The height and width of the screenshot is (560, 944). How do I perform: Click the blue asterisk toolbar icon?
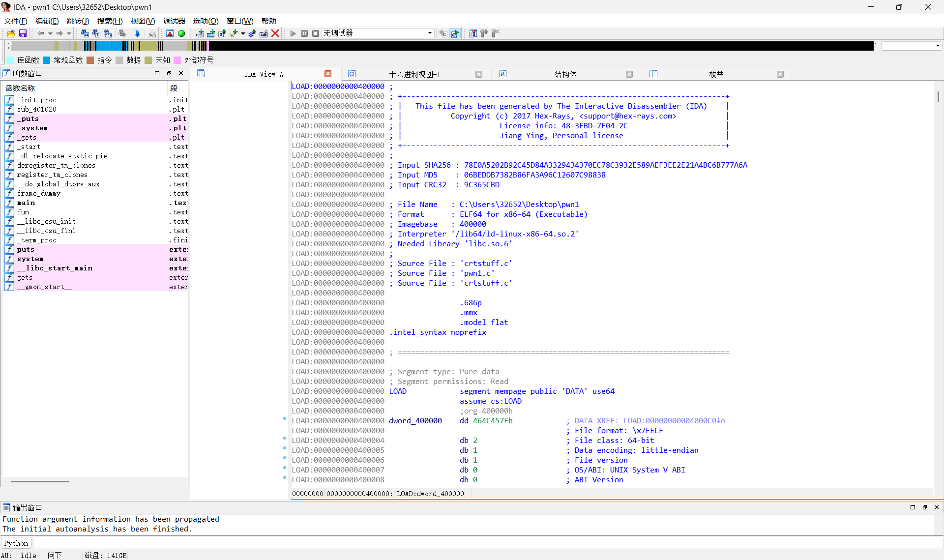pyautogui.click(x=252, y=33)
